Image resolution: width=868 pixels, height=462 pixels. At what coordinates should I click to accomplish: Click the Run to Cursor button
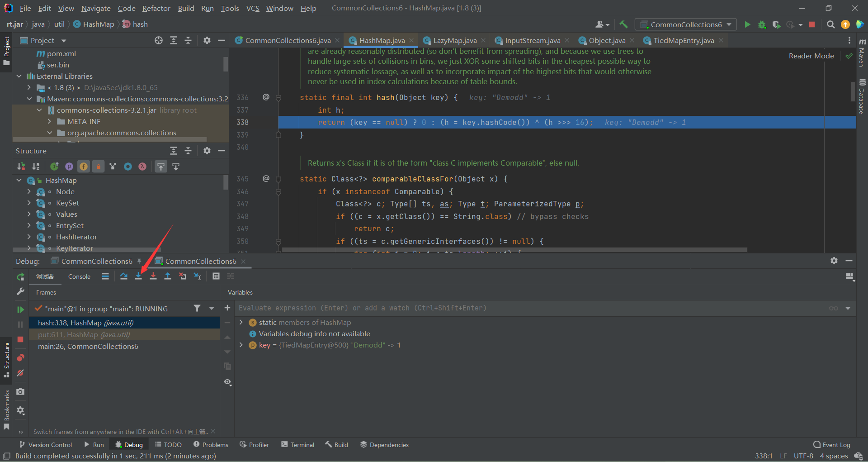click(x=198, y=276)
